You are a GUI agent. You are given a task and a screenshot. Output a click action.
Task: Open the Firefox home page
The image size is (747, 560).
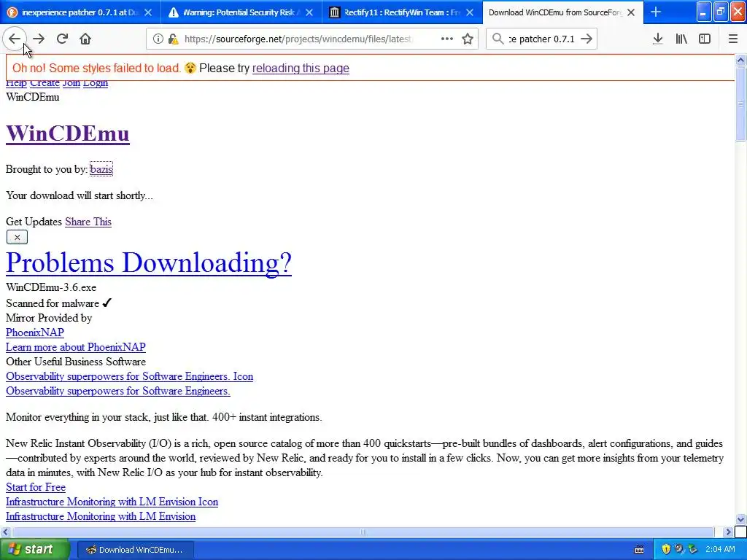(x=85, y=39)
